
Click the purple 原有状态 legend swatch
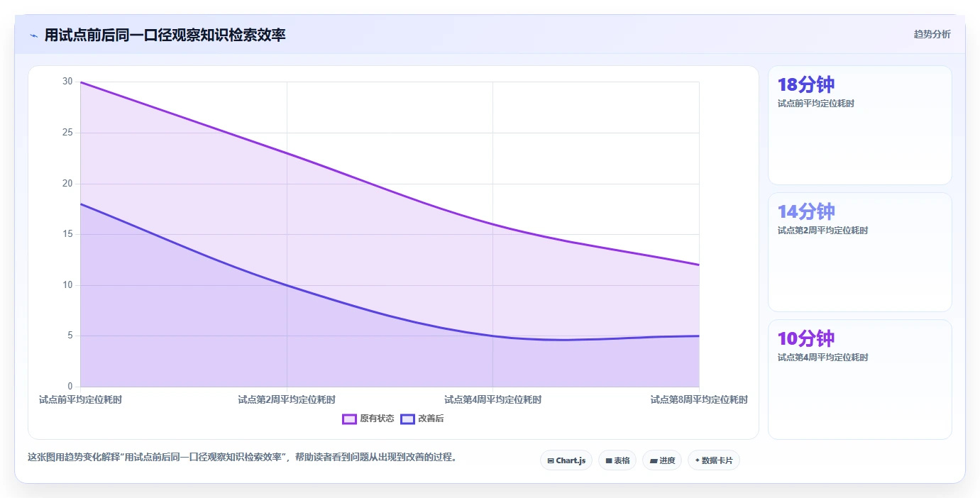[x=349, y=419]
